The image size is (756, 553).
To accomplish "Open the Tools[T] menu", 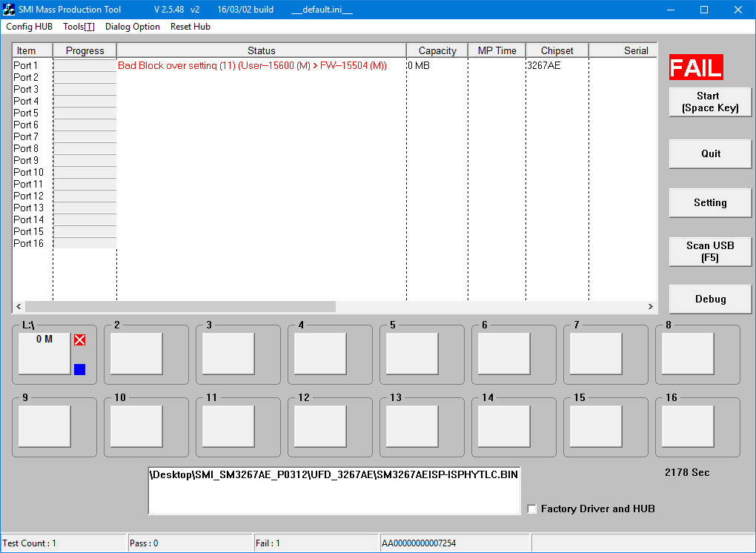I will pyautogui.click(x=79, y=27).
